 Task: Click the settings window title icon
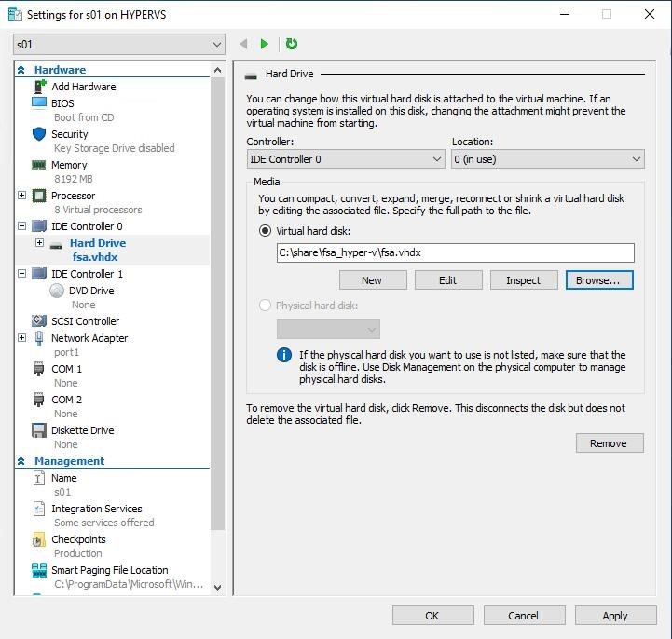15,14
